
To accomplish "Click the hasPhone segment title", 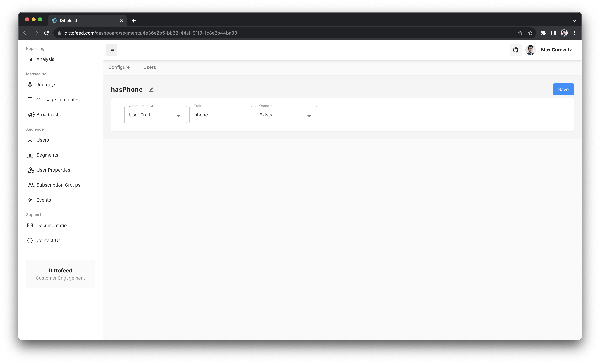I will tap(127, 90).
